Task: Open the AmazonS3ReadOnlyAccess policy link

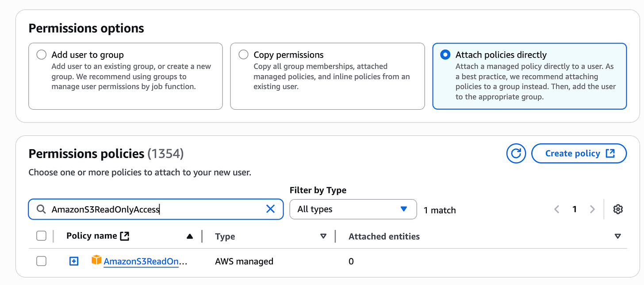Action: (x=142, y=261)
